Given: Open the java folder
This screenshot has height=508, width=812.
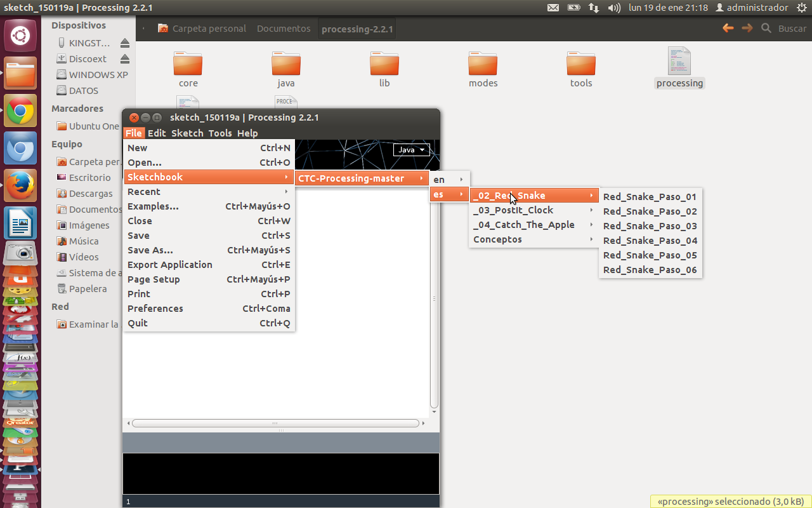Looking at the screenshot, I should tap(286, 69).
